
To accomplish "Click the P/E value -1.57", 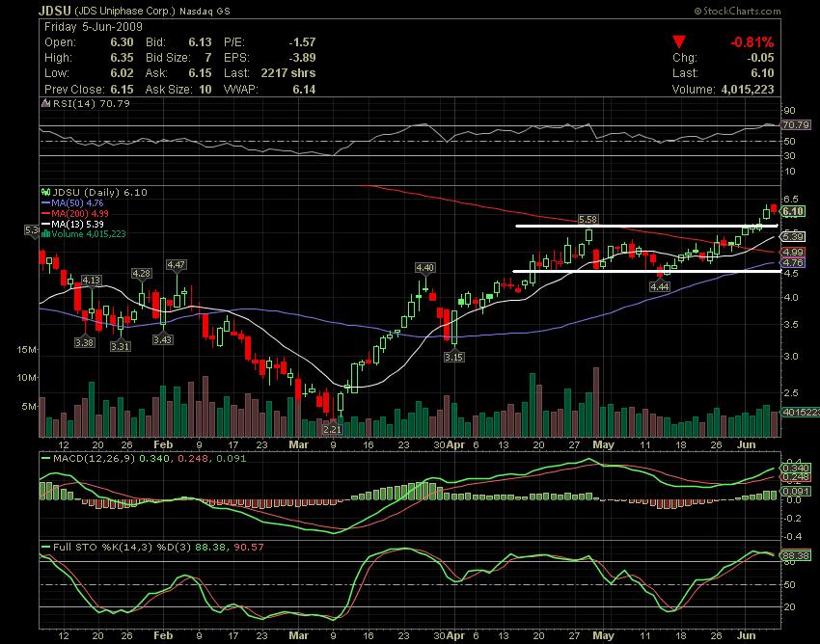I will point(302,42).
